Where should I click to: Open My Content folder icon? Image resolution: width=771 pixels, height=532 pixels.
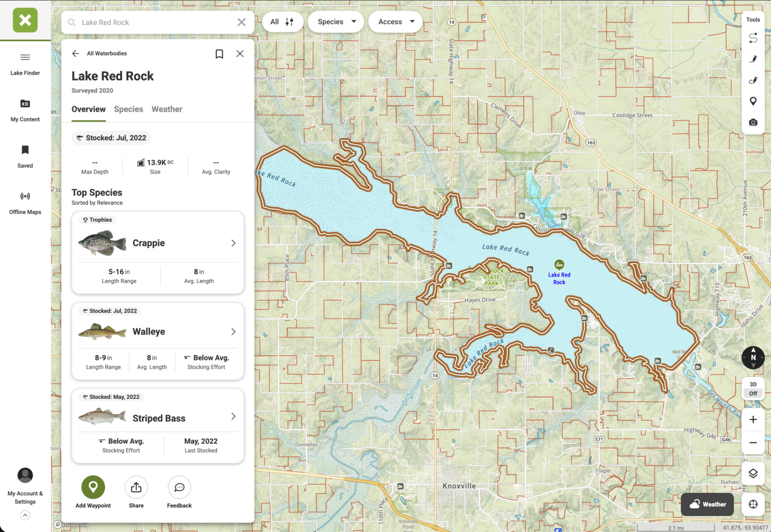[25, 104]
